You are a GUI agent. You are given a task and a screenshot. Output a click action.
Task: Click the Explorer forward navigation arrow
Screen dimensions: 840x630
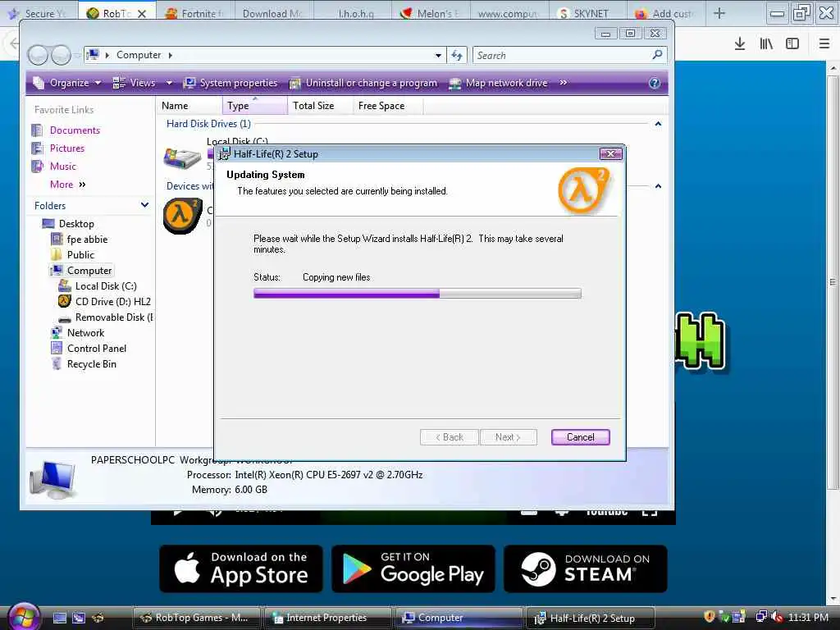(x=61, y=55)
